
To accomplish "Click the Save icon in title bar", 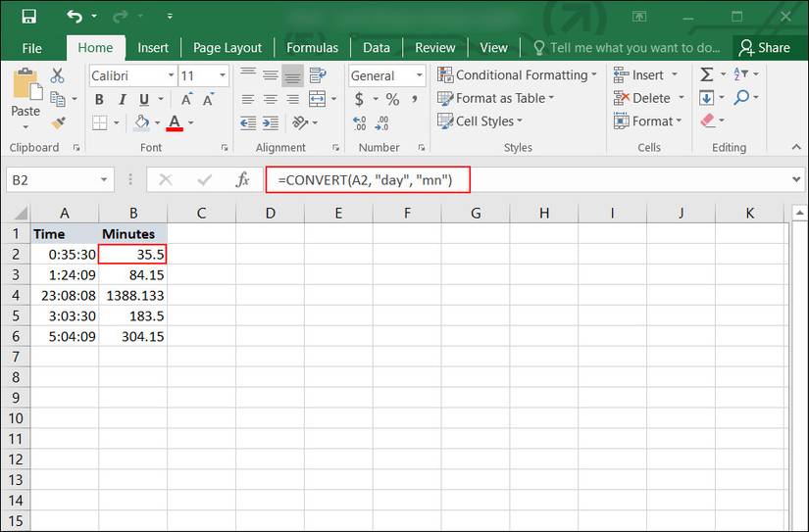I will 28,17.
